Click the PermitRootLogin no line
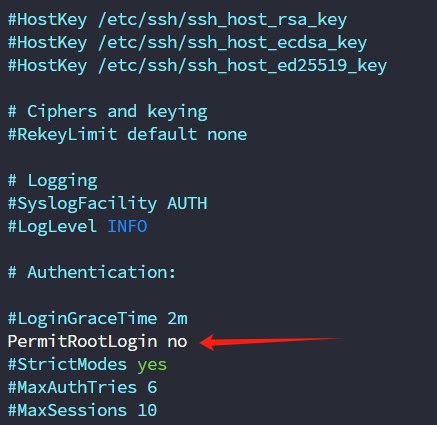Screen dimensions: 437x425 click(97, 341)
